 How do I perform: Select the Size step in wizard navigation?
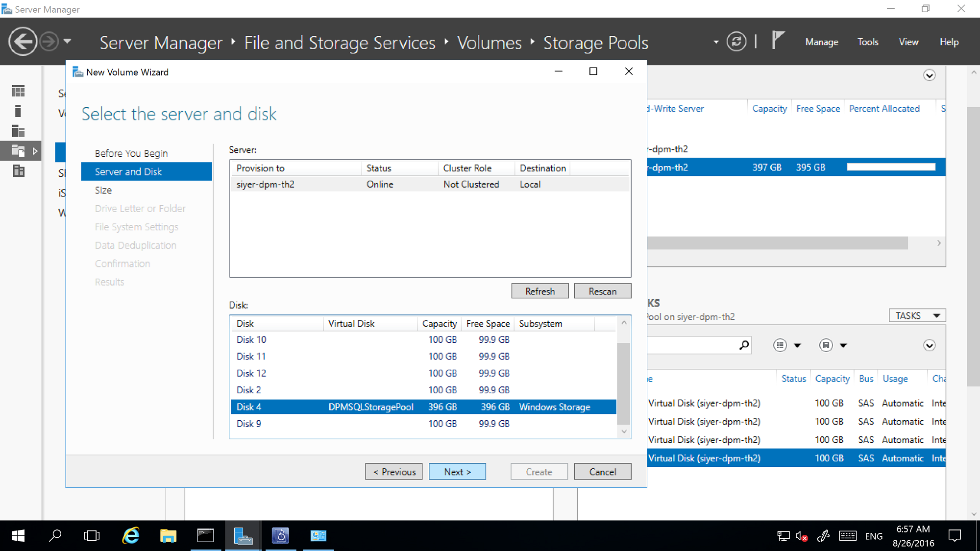(103, 190)
